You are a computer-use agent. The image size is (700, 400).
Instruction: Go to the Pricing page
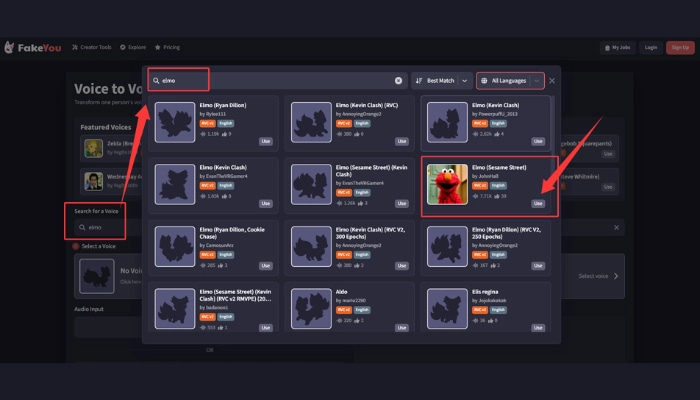point(167,47)
